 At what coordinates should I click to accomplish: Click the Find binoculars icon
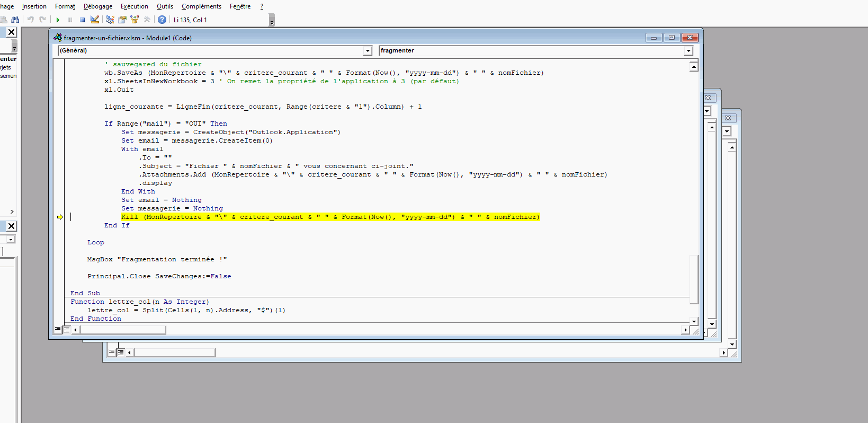tap(15, 20)
